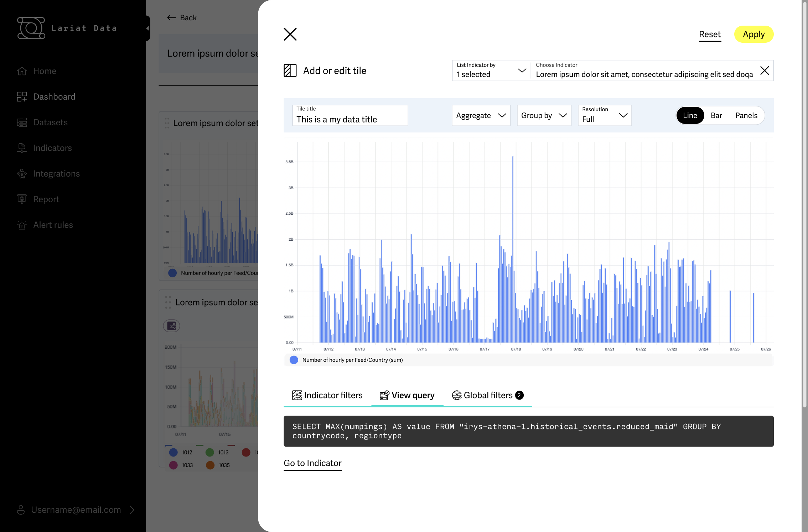Clear the chosen indicator with X
Screen dimensions: 808x532
point(765,71)
